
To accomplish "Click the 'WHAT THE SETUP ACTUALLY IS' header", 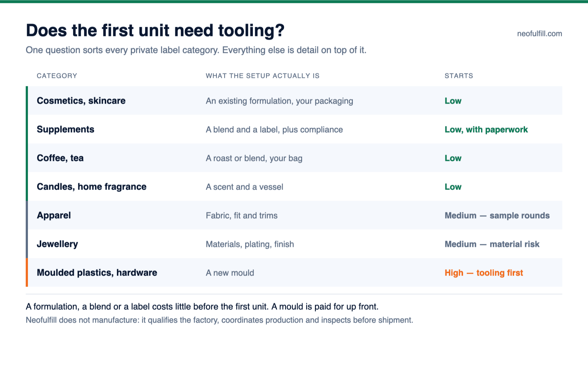I will tap(262, 76).
